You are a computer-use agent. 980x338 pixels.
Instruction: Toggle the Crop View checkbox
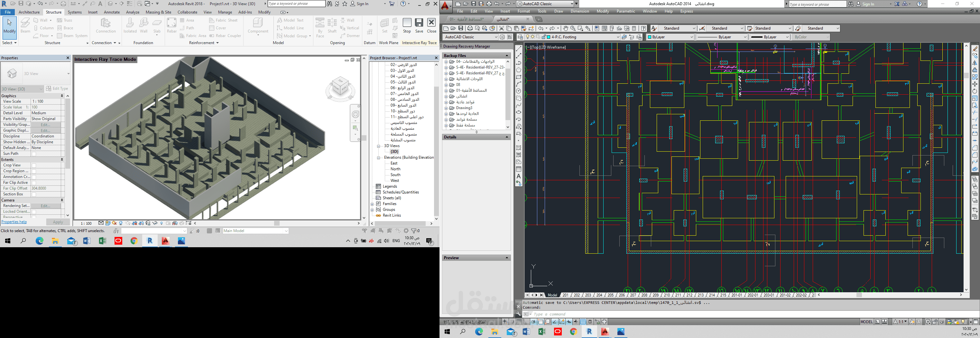(x=34, y=165)
